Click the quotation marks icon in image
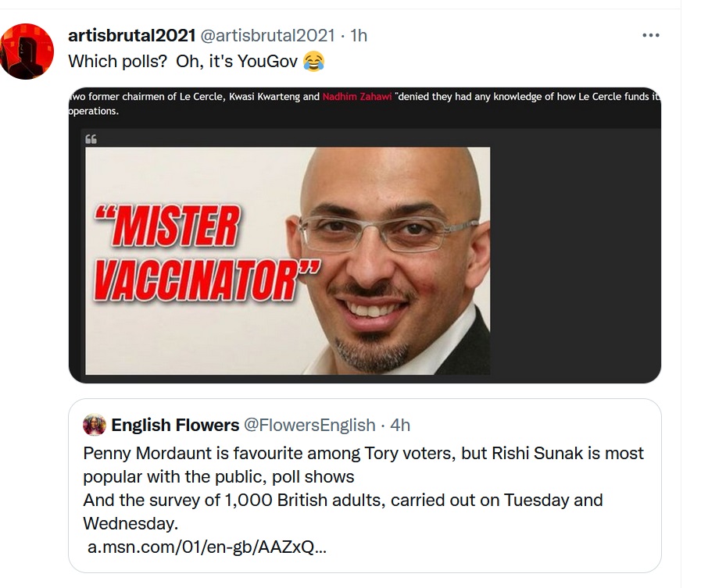 click(91, 139)
